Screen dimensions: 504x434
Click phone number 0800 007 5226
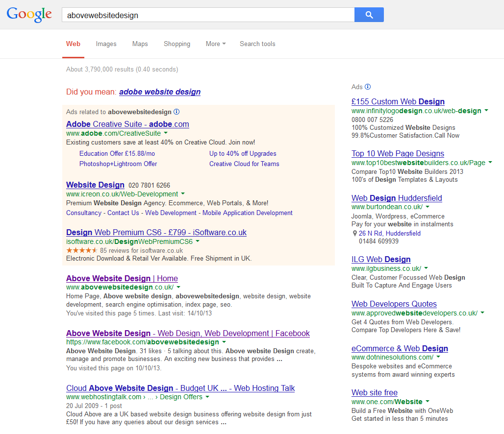click(x=372, y=120)
